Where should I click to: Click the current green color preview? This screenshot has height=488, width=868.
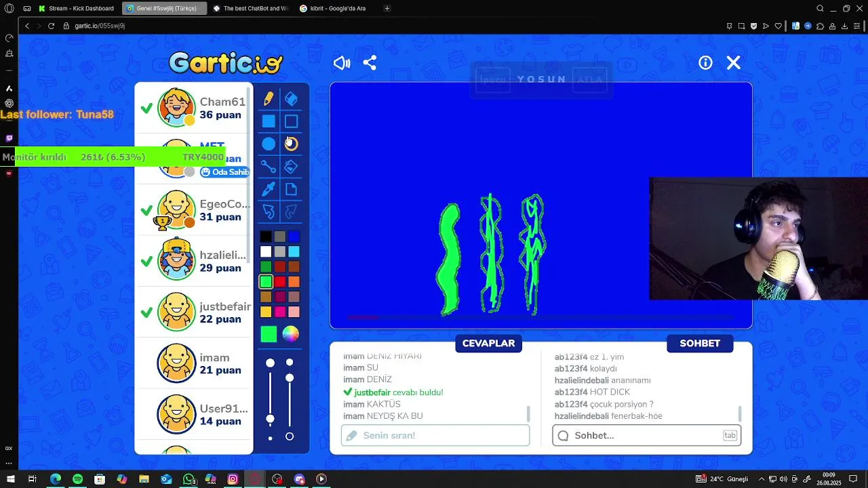click(x=269, y=333)
